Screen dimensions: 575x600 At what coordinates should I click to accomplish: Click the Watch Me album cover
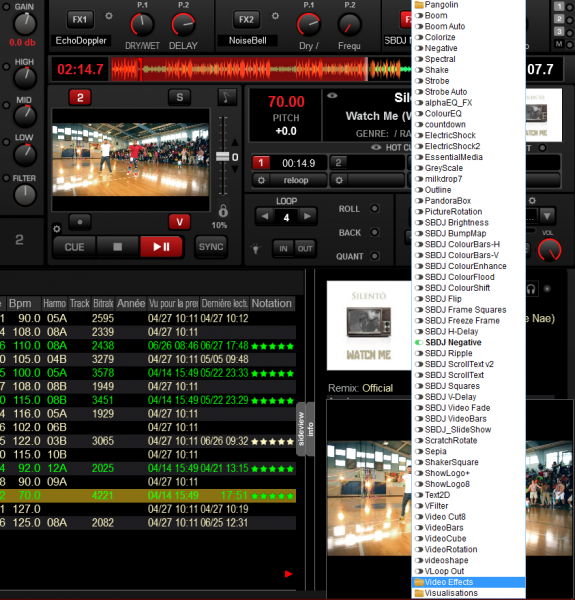tap(369, 326)
